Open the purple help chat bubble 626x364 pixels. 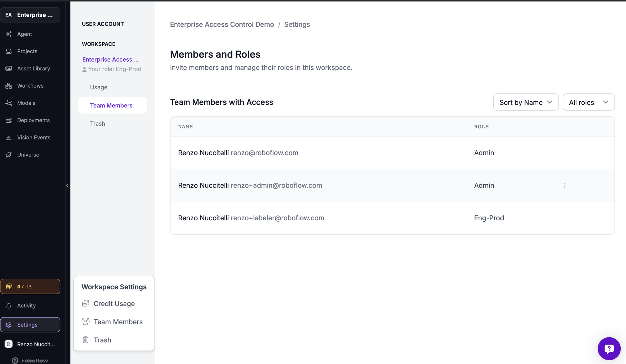[609, 348]
